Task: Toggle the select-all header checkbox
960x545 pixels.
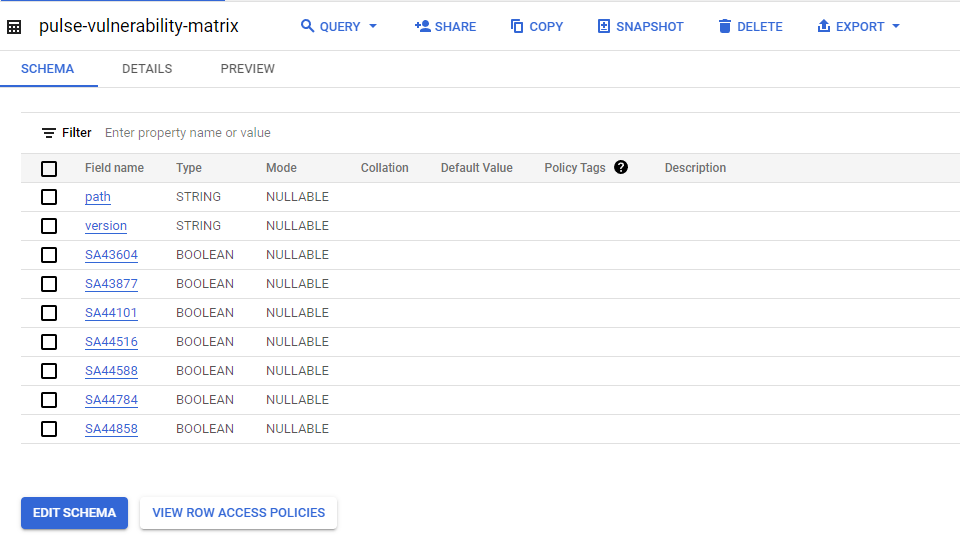Action: (x=49, y=168)
